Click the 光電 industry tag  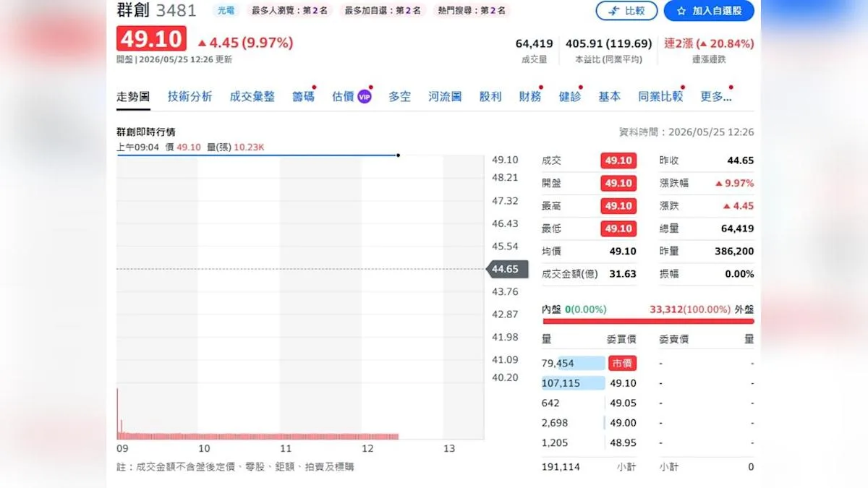[226, 10]
